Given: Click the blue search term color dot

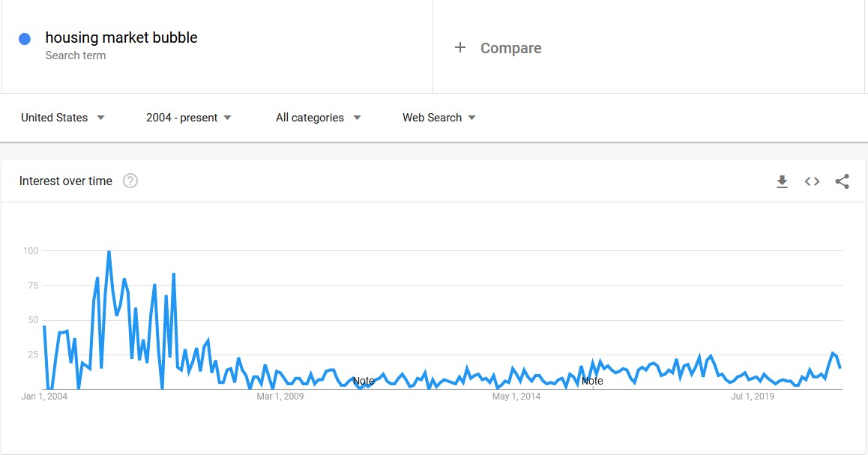Looking at the screenshot, I should click(25, 39).
